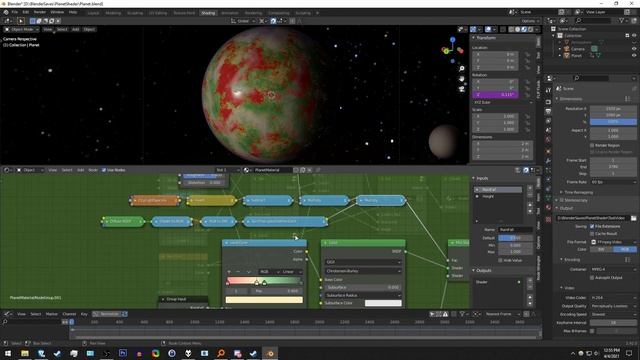Click the viewport Options button
Screen dimensions: 640x360
pos(529,21)
